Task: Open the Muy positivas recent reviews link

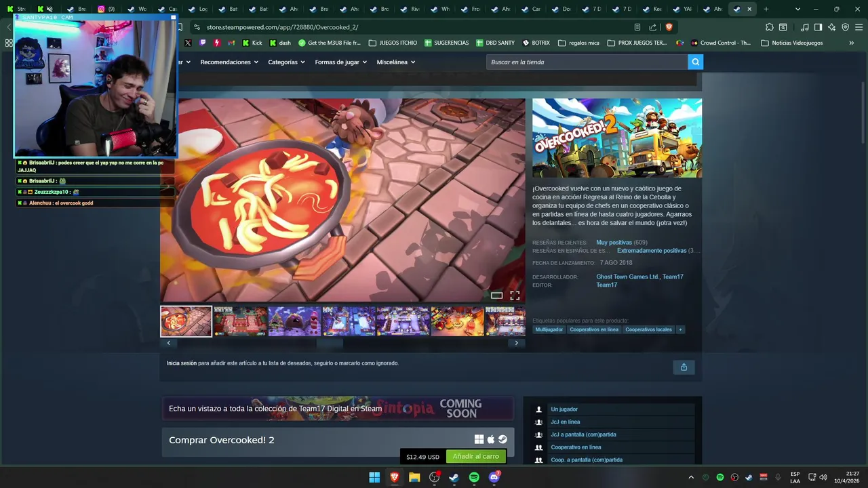Action: (614, 242)
